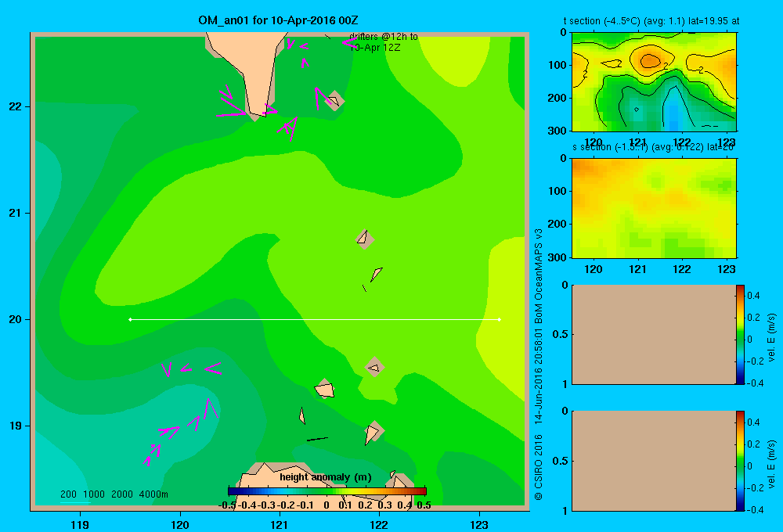Click the vertical CSIRO BoM OceanMAPS copyright text
The image size is (783, 532).
(x=539, y=365)
